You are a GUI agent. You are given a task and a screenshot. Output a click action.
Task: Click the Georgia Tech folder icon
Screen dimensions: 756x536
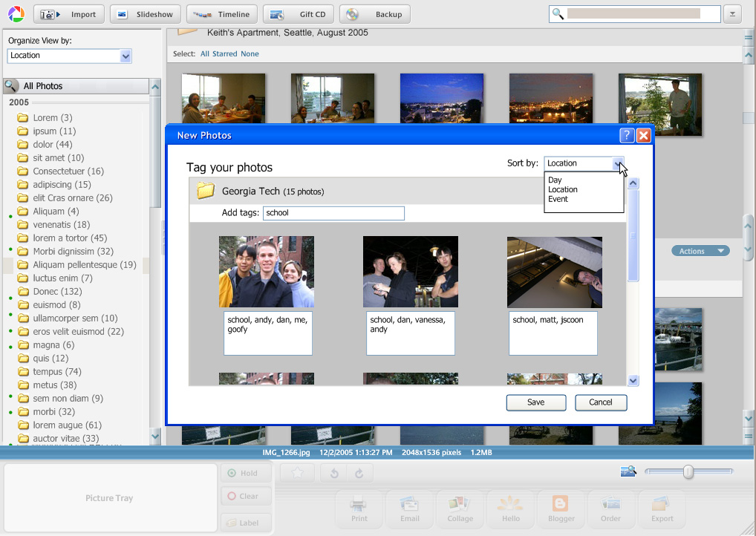click(205, 192)
